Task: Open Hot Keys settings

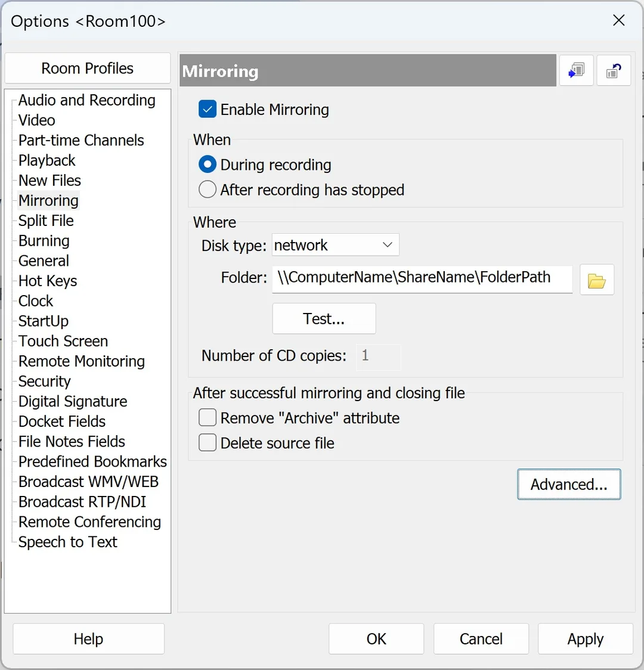Action: tap(48, 281)
